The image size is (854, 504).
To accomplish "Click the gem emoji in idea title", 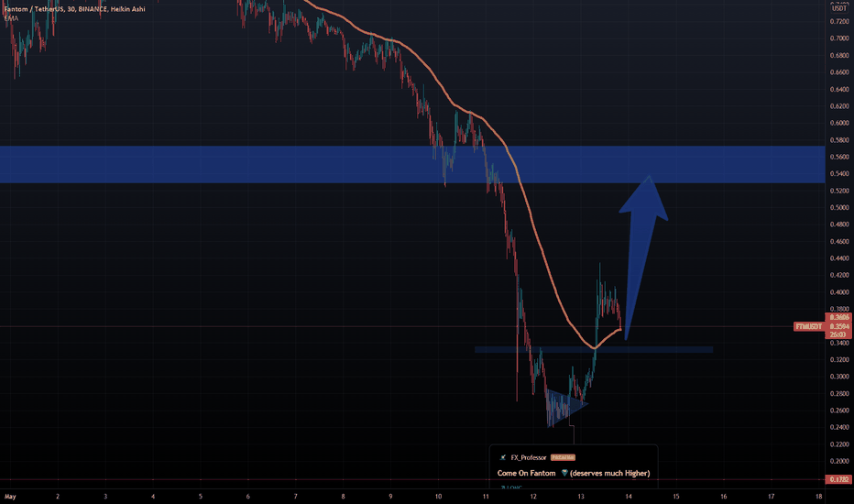I will (564, 473).
